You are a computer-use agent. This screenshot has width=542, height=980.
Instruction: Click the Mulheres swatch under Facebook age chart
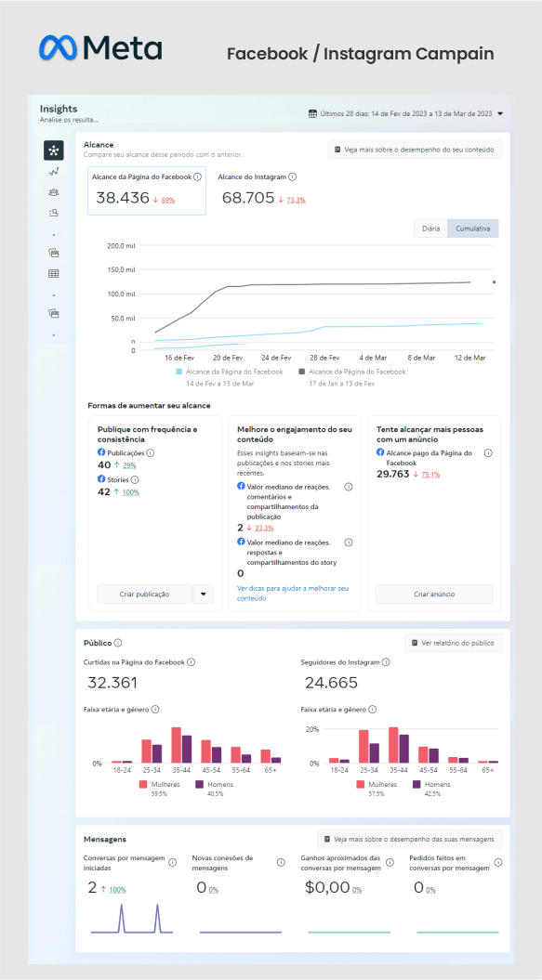point(143,784)
